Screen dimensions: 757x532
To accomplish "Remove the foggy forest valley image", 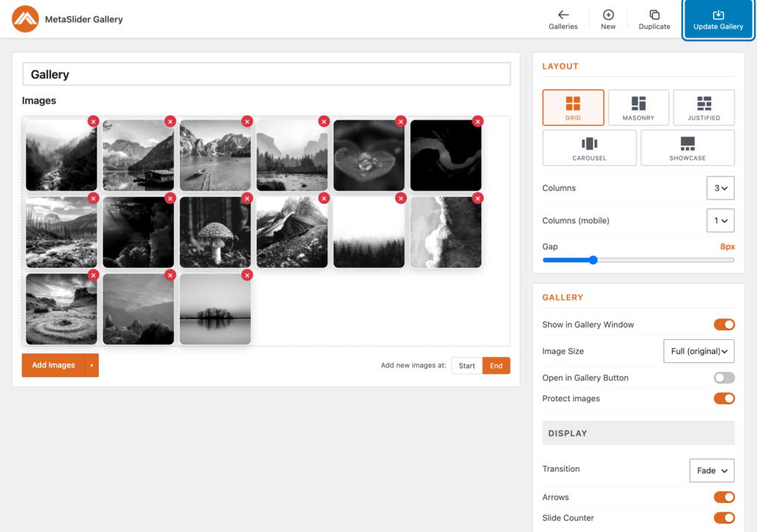I will [93, 122].
